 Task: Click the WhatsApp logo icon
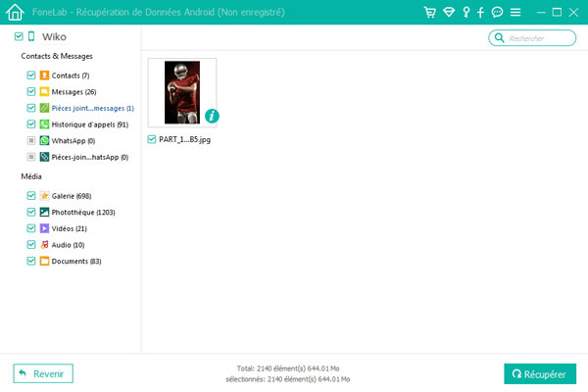[x=44, y=141]
